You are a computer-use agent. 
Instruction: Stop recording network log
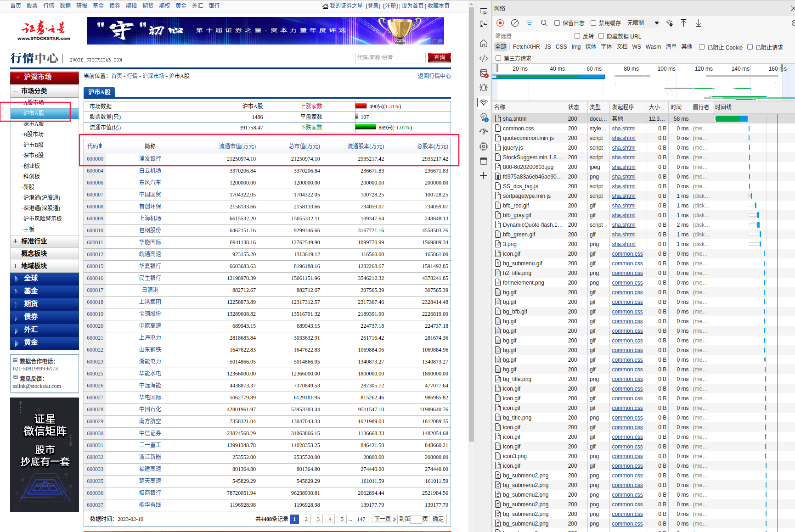pyautogui.click(x=500, y=23)
